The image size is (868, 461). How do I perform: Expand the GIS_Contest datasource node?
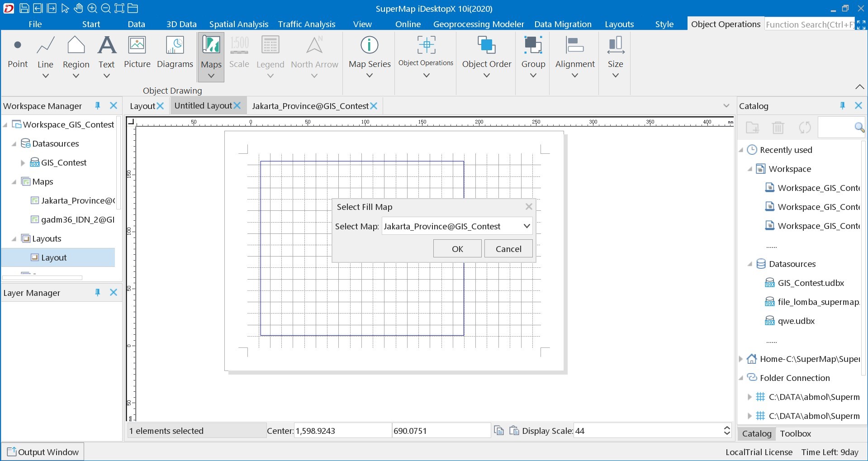click(23, 163)
